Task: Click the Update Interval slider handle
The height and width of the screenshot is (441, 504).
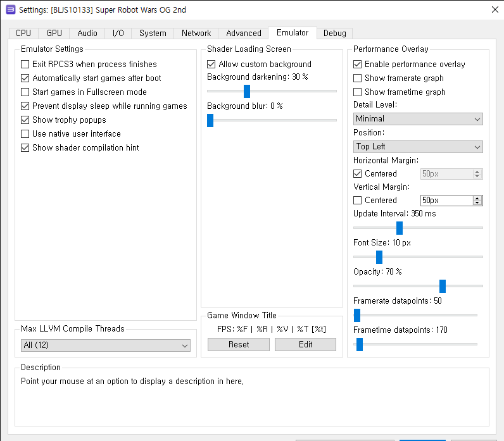Action: click(x=400, y=228)
